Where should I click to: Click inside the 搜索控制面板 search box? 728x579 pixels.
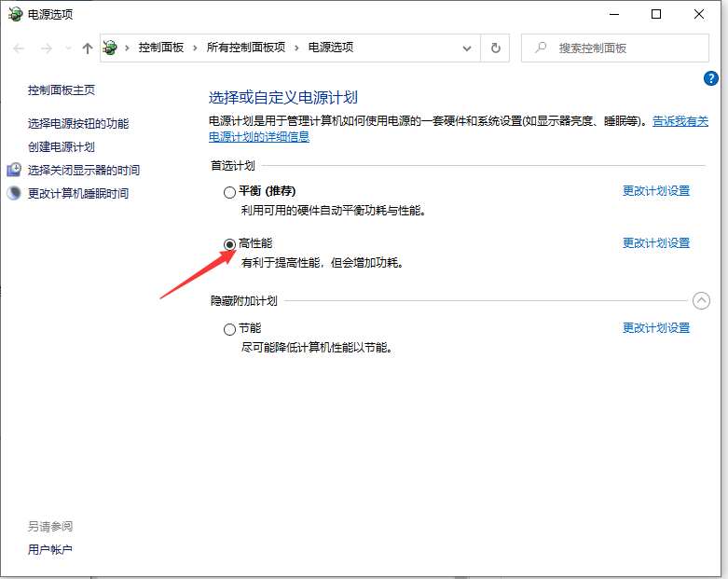[625, 48]
